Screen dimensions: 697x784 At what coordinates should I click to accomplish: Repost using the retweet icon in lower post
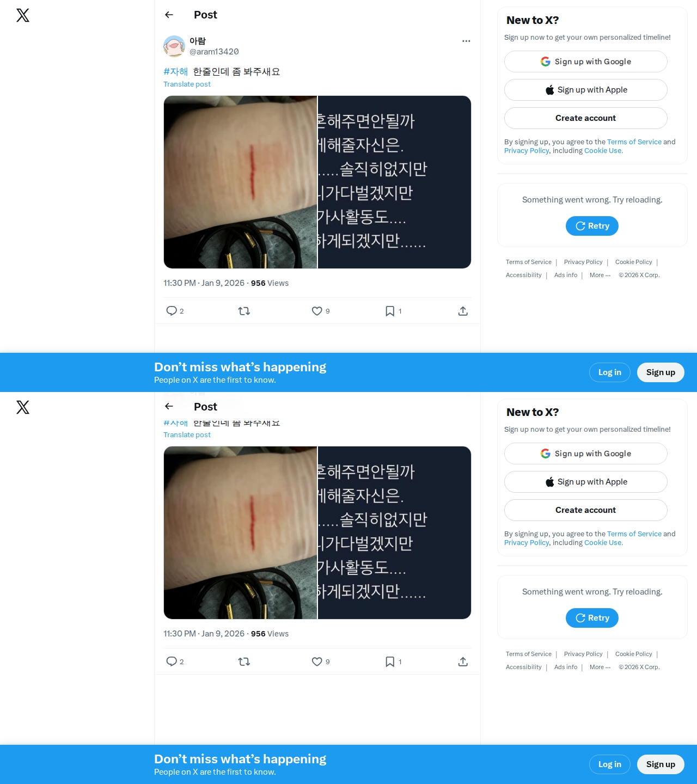[244, 661]
